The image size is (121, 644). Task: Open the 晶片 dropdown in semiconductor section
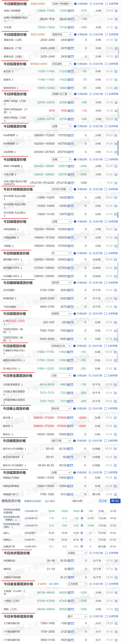pyautogui.click(x=77, y=617)
